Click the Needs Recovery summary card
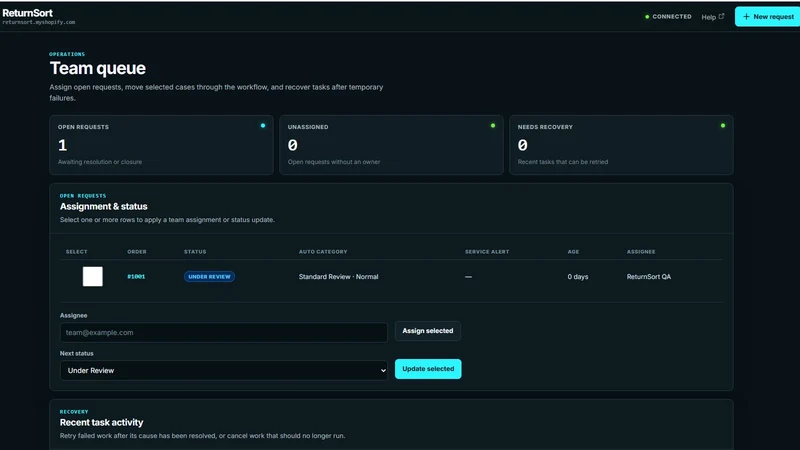The image size is (800, 450). click(621, 145)
